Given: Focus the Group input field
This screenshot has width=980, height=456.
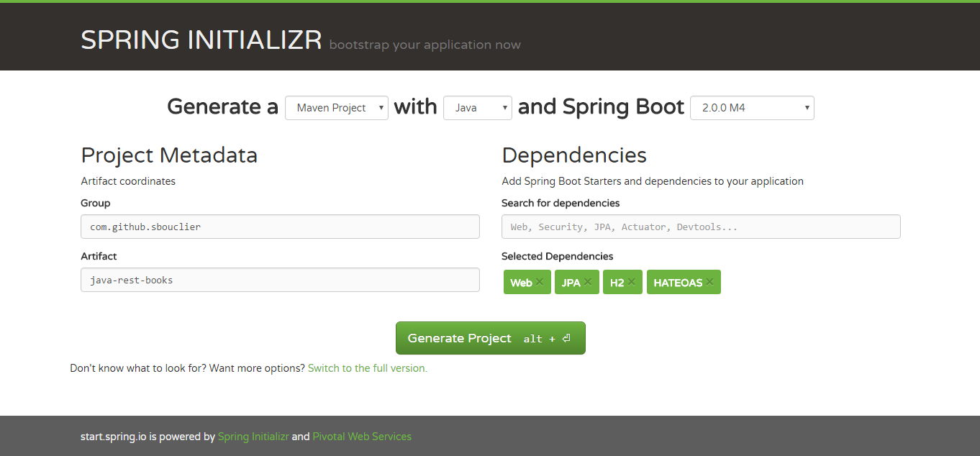Looking at the screenshot, I should pos(280,227).
